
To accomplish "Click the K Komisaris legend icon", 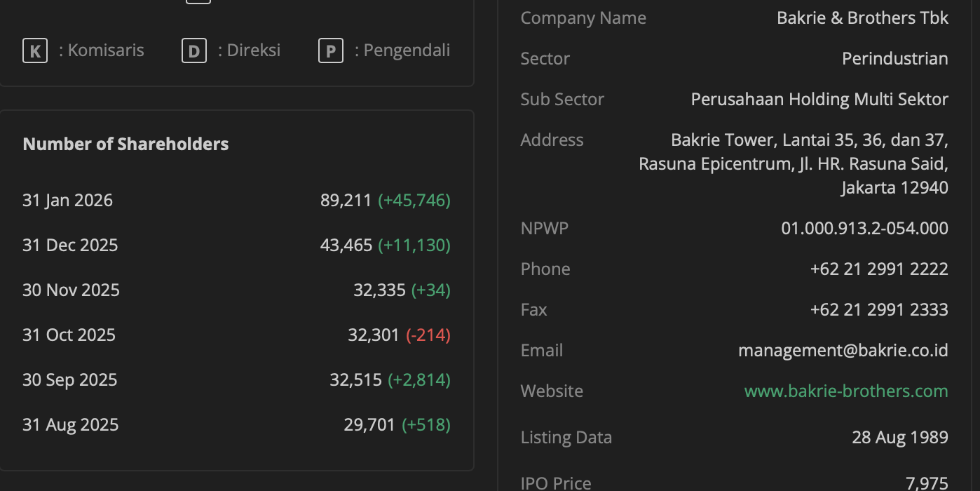I will coord(35,51).
